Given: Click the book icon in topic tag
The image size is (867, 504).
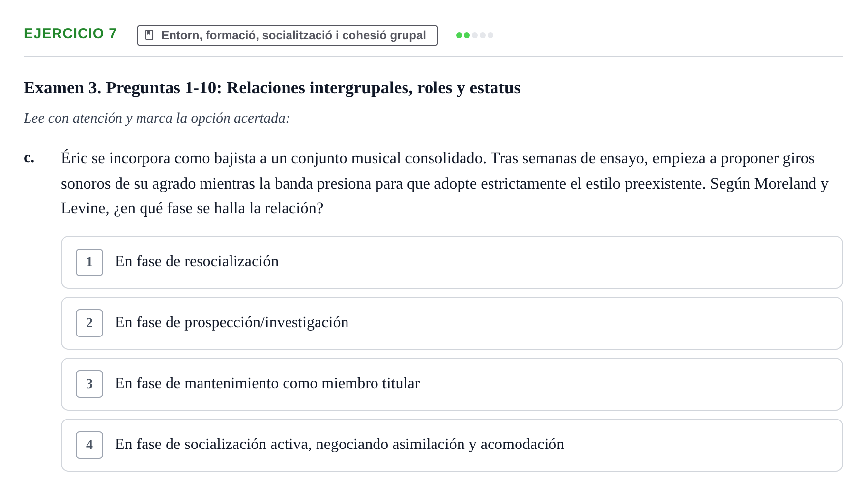Looking at the screenshot, I should point(150,35).
